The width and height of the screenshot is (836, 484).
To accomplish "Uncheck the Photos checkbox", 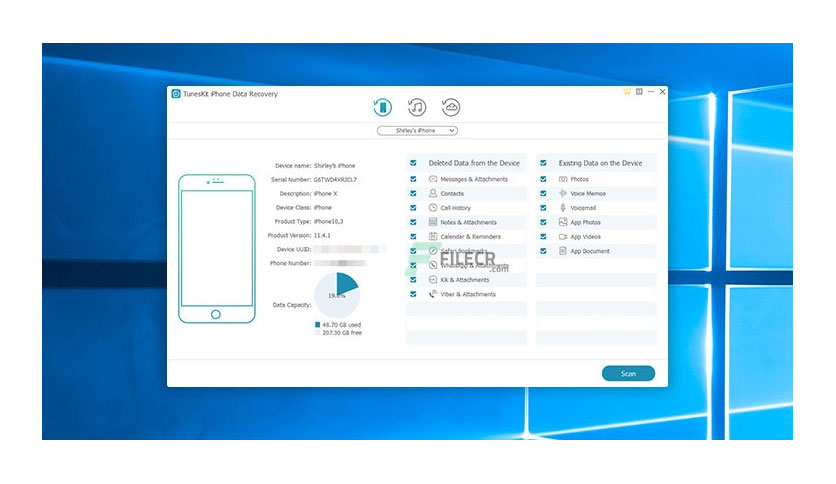I will pos(543,179).
